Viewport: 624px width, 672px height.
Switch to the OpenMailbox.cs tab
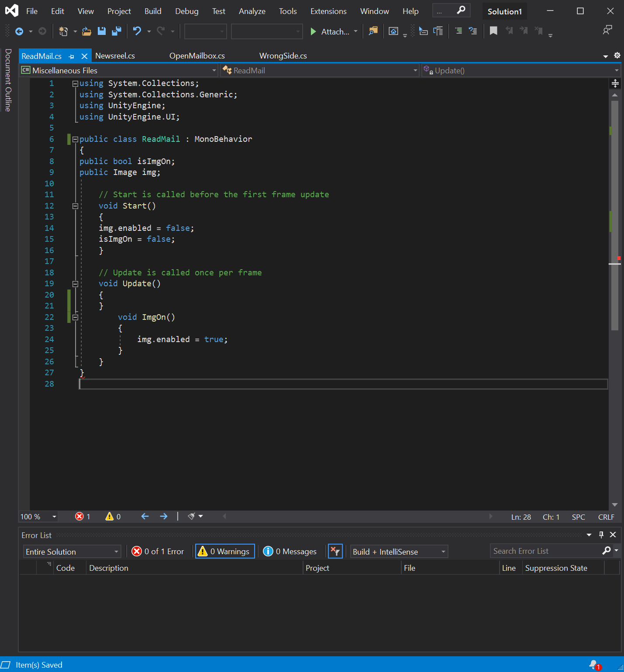point(197,56)
